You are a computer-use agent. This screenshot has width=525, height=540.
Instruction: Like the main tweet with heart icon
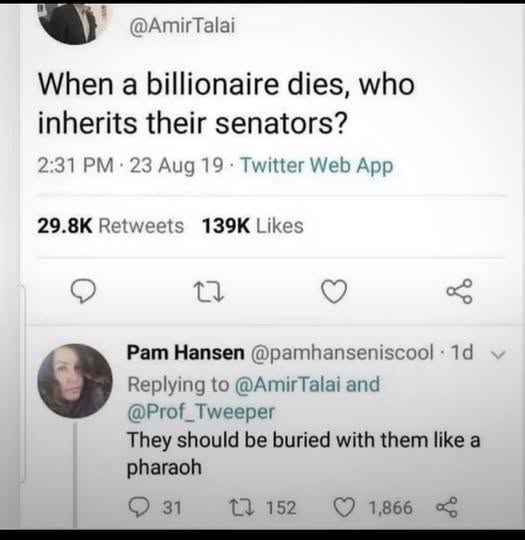click(x=334, y=292)
